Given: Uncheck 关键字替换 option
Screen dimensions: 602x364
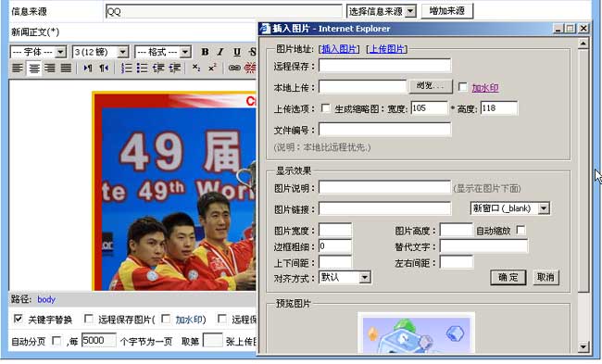Looking at the screenshot, I should coord(18,319).
